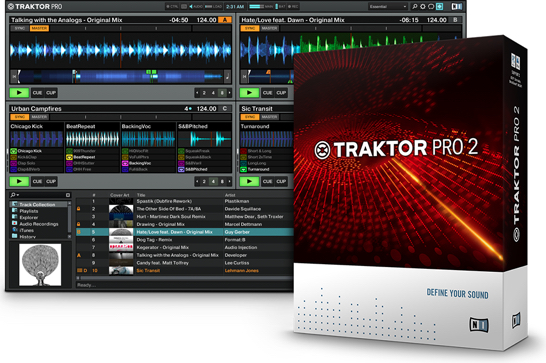The image size is (546, 363).
Task: Trigger S&BPitched purple sample cell
Action: pos(181,169)
